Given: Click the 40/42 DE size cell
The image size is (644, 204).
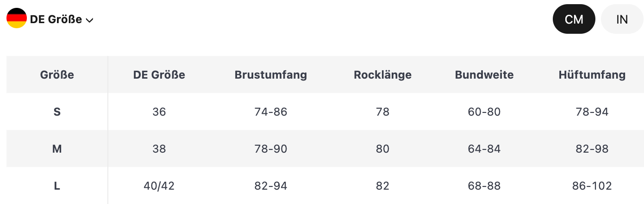Looking at the screenshot, I should tap(159, 185).
